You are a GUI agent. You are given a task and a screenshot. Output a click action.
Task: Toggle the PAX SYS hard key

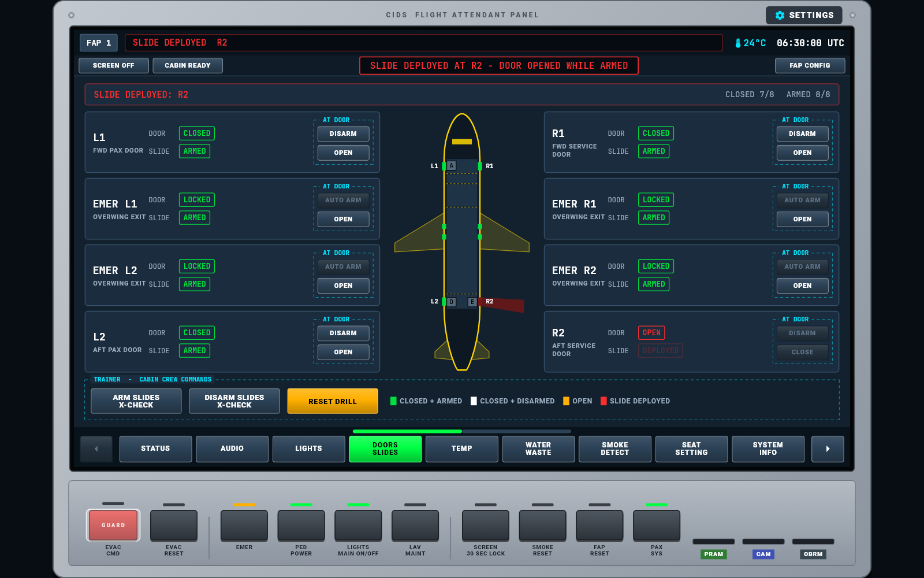pos(657,525)
